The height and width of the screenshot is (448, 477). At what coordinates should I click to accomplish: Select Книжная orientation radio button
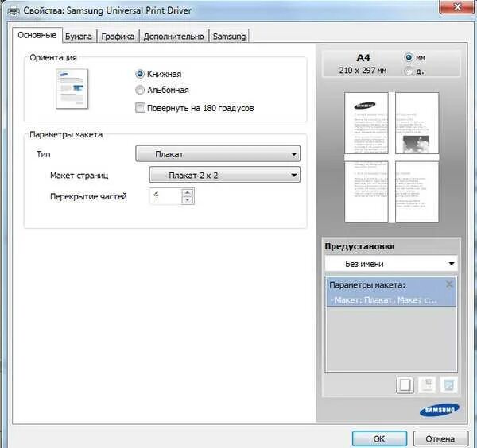140,74
